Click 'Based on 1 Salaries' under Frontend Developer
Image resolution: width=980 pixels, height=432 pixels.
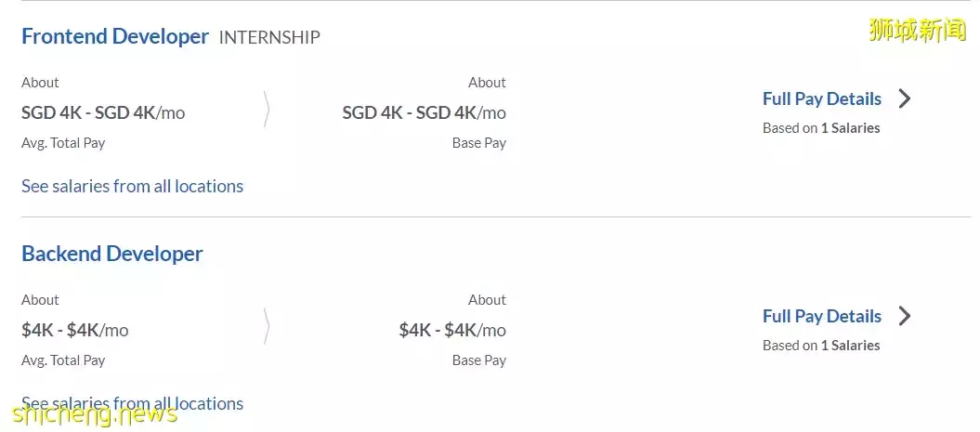pos(821,128)
